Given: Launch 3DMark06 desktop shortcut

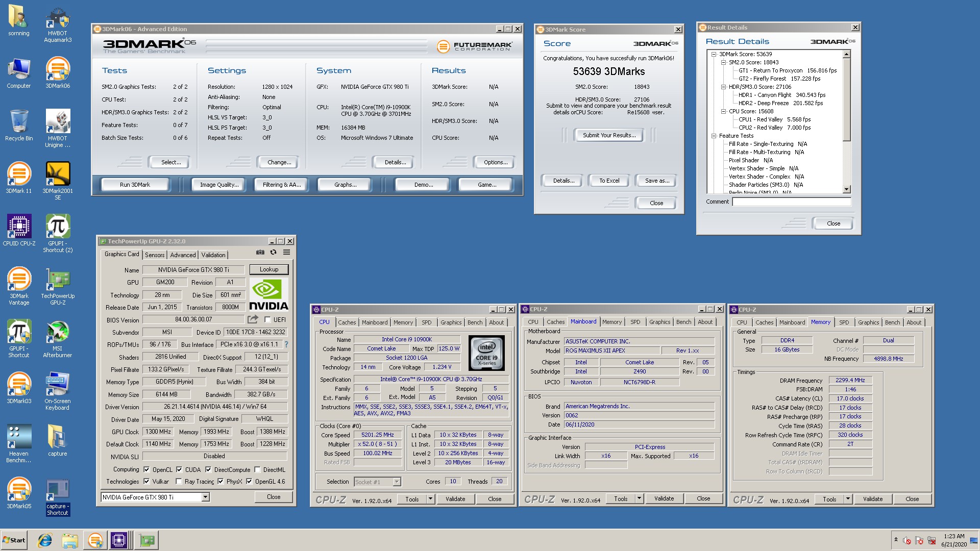Looking at the screenshot, I should point(58,73).
